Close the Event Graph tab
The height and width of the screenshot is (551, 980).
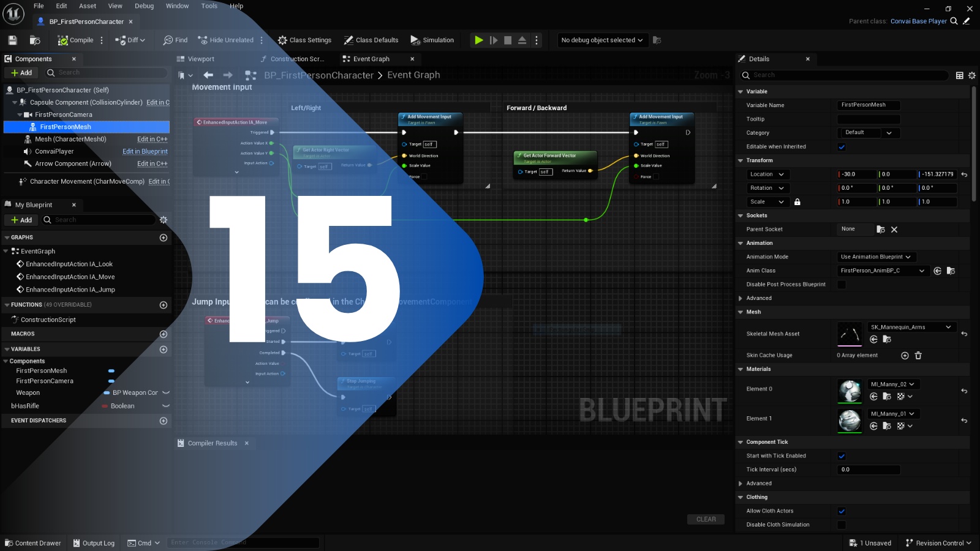click(x=412, y=59)
